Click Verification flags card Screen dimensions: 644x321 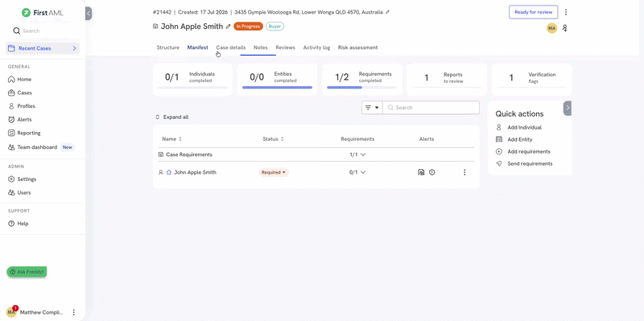click(532, 80)
